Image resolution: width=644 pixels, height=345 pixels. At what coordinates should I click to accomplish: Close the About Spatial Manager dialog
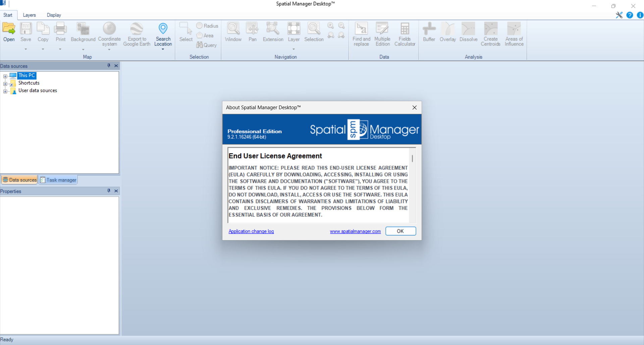pyautogui.click(x=415, y=108)
